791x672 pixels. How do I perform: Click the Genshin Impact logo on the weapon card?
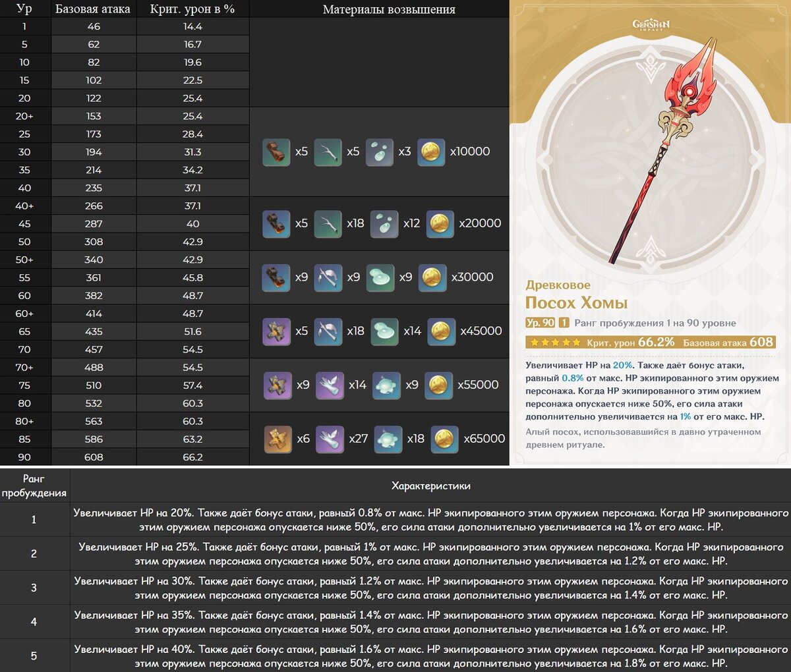651,25
